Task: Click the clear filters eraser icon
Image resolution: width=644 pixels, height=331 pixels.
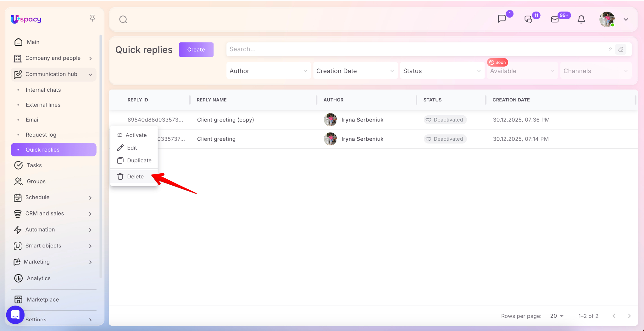Action: [621, 49]
